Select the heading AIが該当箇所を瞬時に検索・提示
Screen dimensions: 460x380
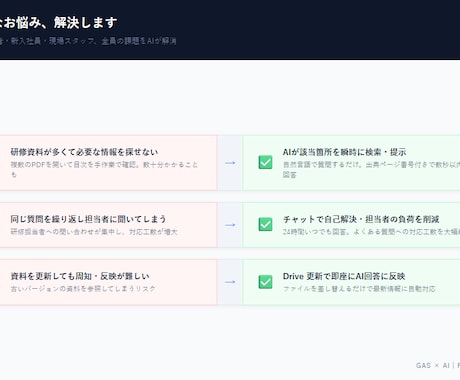pyautogui.click(x=344, y=152)
